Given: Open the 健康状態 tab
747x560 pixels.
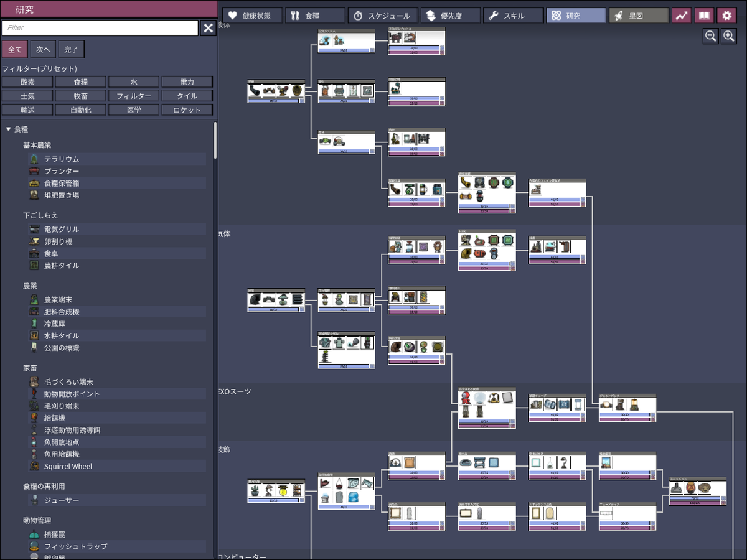Looking at the screenshot, I should (x=252, y=16).
